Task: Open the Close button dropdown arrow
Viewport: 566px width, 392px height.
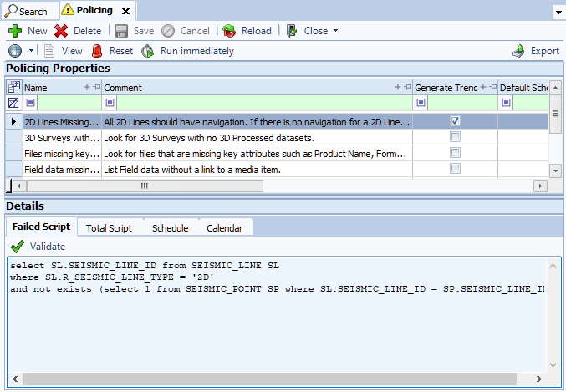Action: [336, 31]
